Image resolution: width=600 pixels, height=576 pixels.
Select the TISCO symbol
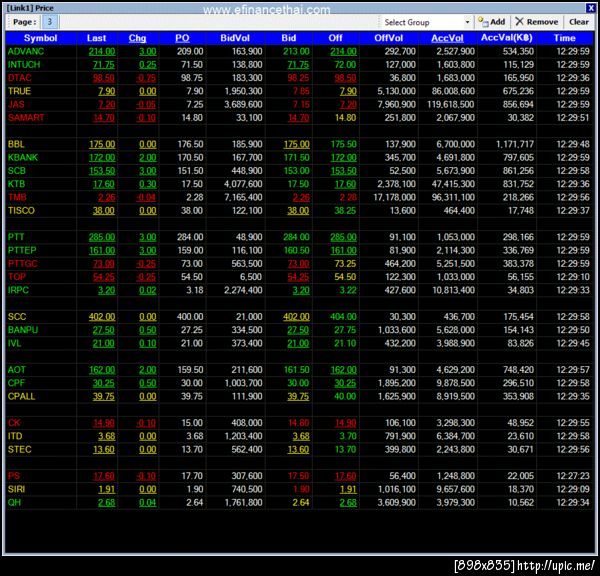click(21, 210)
